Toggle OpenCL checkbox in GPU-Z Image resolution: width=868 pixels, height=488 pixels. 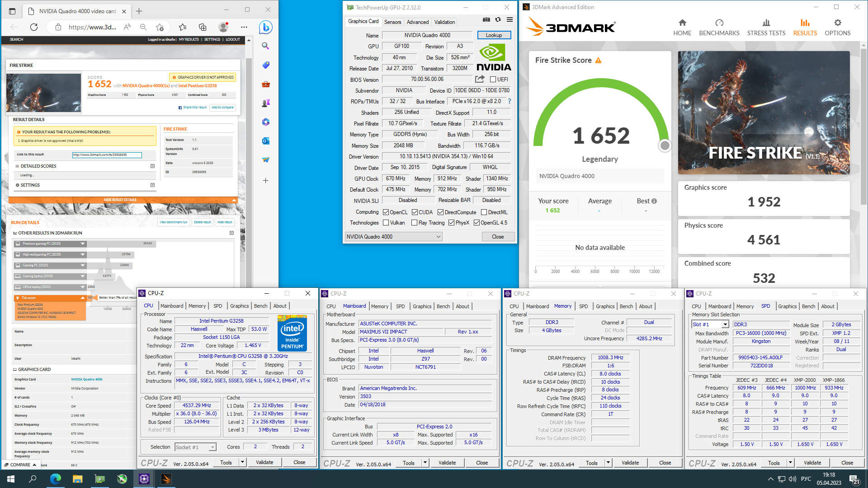pos(386,212)
